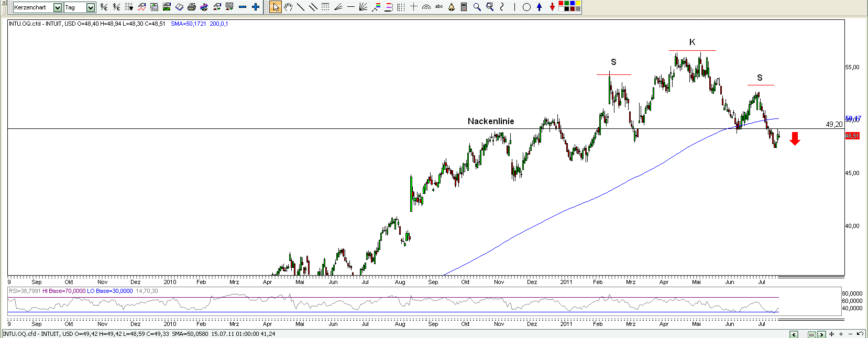Click the second dollar/euro currency icon
Screen dimensions: 868x338
pos(116,7)
